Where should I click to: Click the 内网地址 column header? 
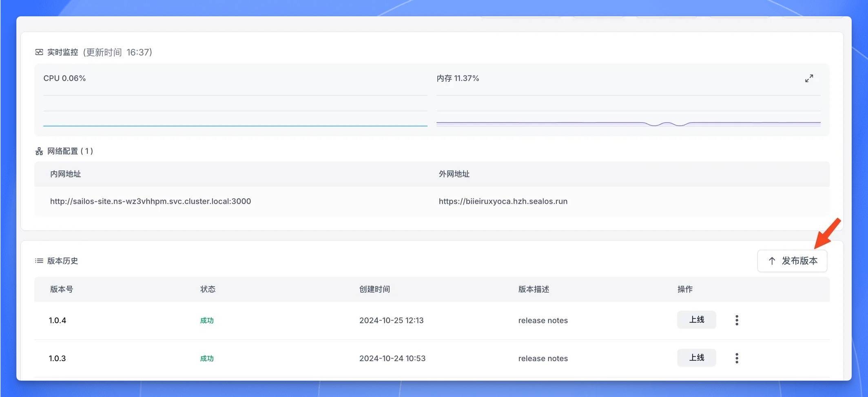pos(65,174)
